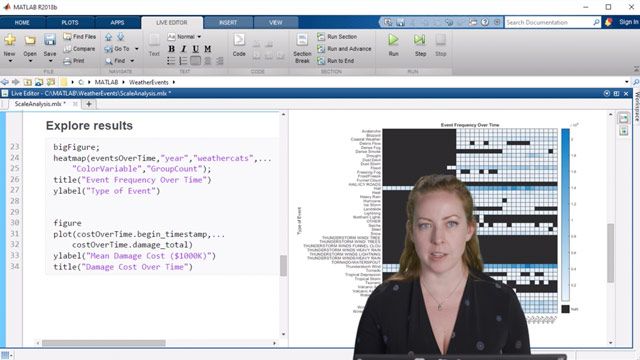
Task: Open the Open dropdown arrow
Action: tap(30, 61)
